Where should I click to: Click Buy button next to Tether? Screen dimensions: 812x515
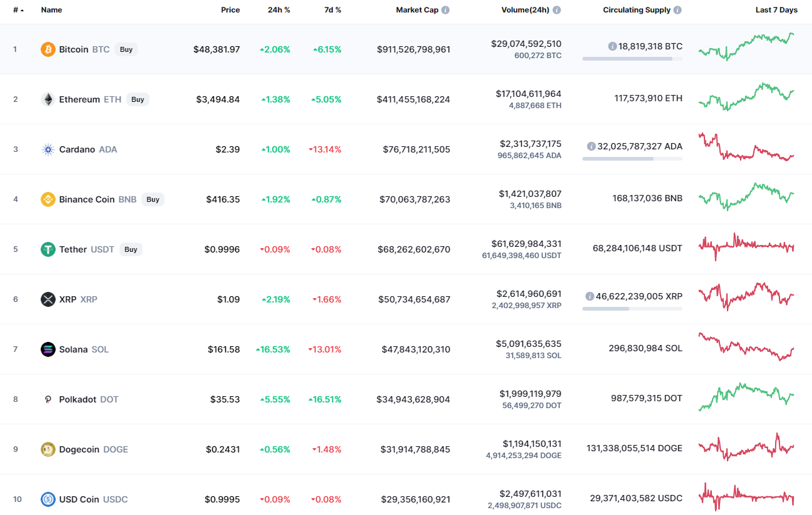(x=131, y=249)
